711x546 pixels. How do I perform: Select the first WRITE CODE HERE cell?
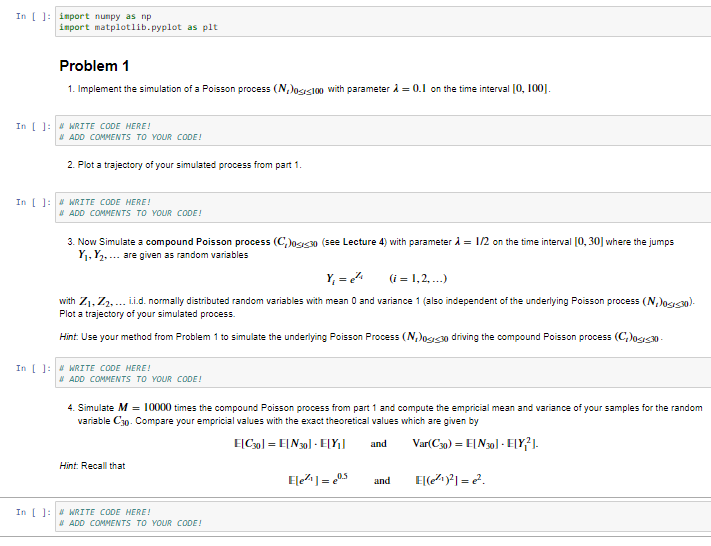pyautogui.click(x=383, y=131)
